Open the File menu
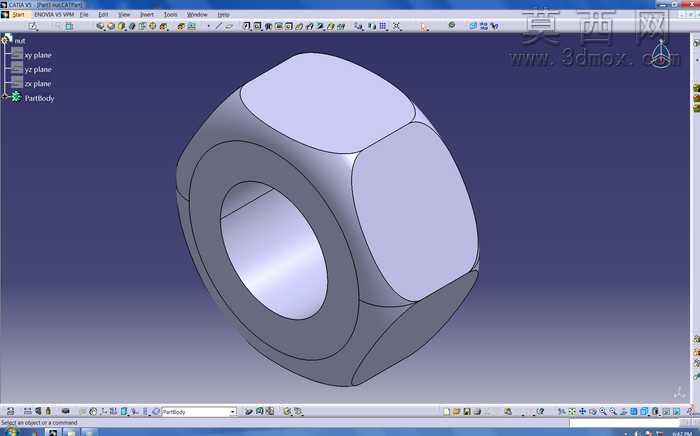Screen dimensions: 700x436 tap(84, 14)
